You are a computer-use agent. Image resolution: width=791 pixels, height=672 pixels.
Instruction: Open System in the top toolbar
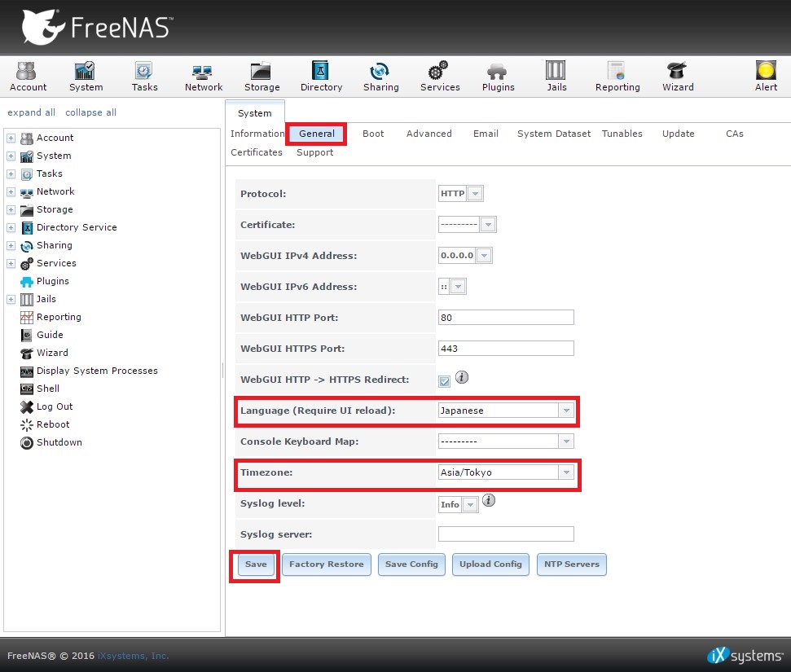pos(86,77)
